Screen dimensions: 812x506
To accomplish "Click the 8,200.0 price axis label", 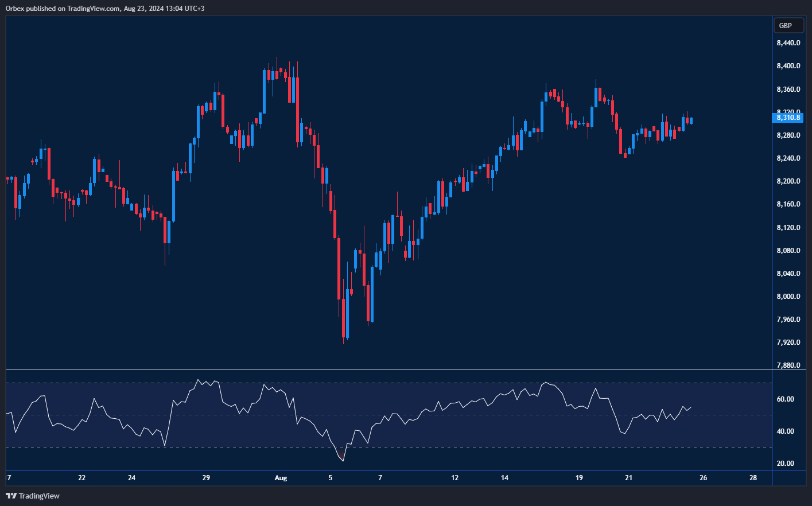I will click(x=788, y=181).
